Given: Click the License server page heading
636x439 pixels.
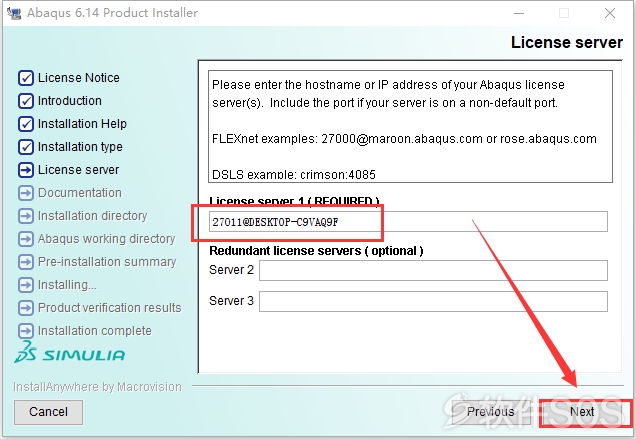Looking at the screenshot, I should coord(567,42).
